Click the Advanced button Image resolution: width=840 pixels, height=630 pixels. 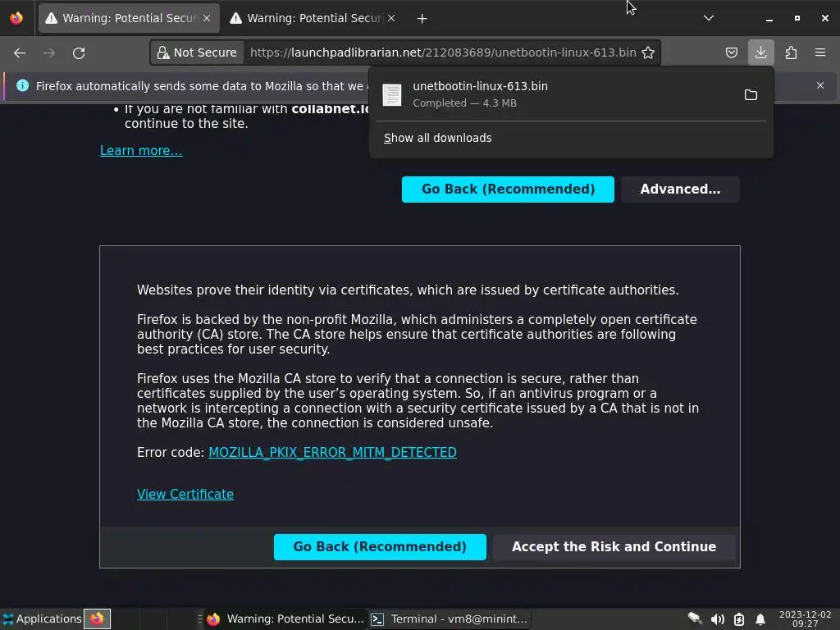click(680, 189)
